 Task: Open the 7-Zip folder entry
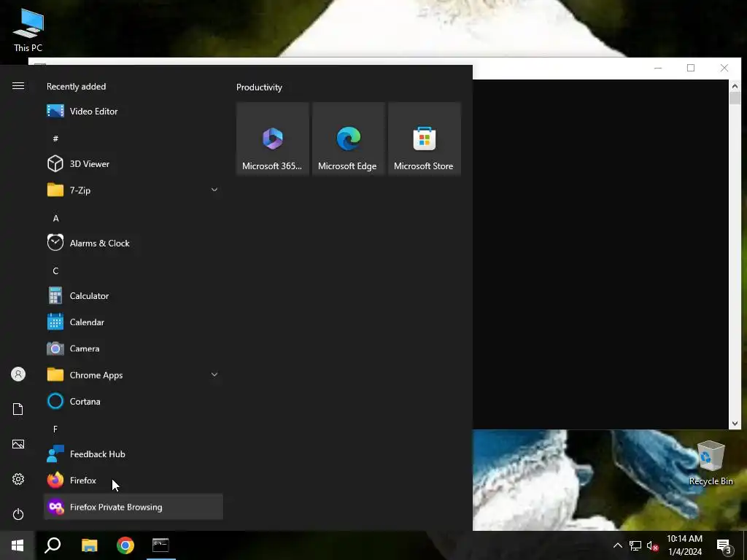[133, 190]
